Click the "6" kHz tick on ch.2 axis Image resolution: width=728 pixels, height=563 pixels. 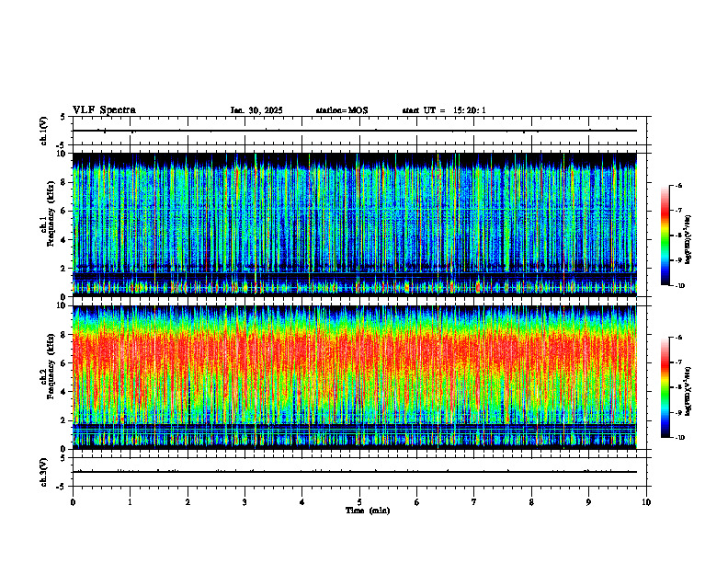click(x=64, y=363)
